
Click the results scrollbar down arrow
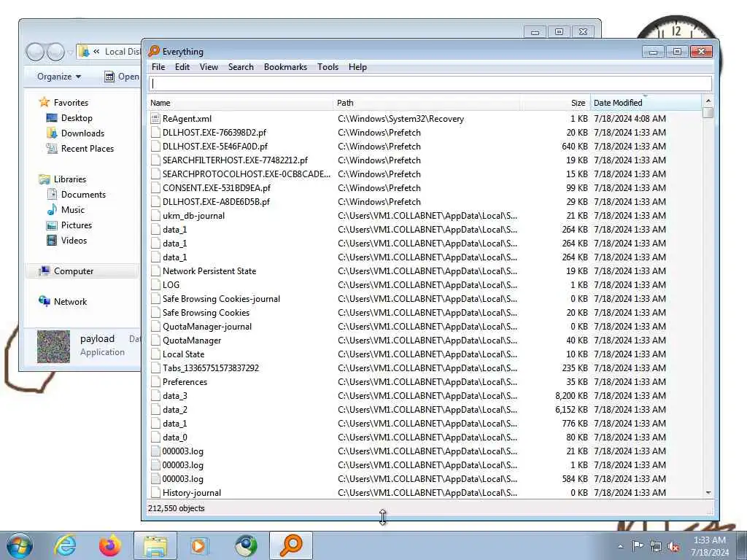[x=708, y=493]
